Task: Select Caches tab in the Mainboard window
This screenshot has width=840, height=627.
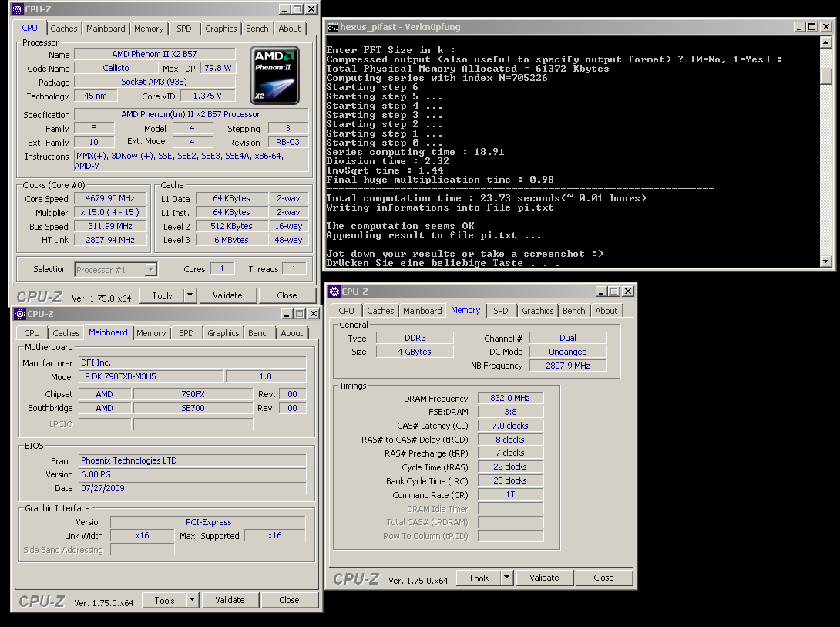Action: (x=66, y=333)
